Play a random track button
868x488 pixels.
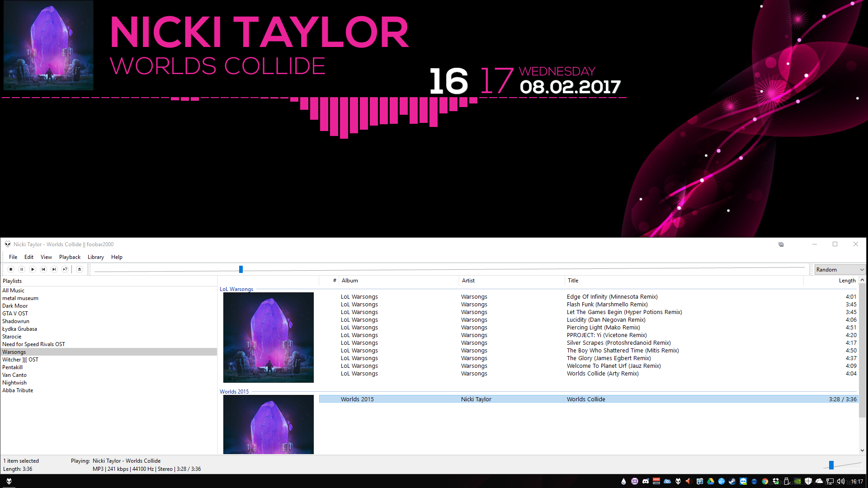(65, 269)
